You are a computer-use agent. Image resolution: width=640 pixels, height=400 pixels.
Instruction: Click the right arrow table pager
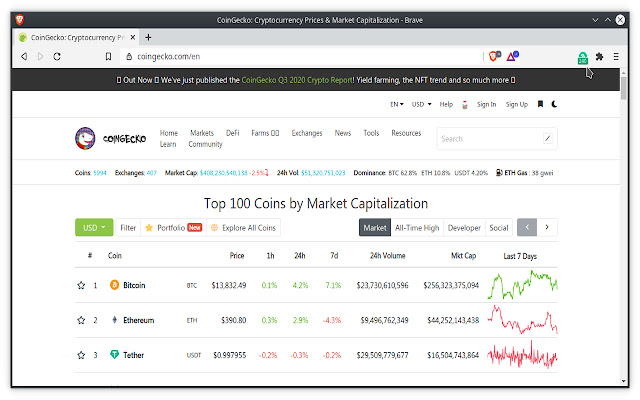547,227
